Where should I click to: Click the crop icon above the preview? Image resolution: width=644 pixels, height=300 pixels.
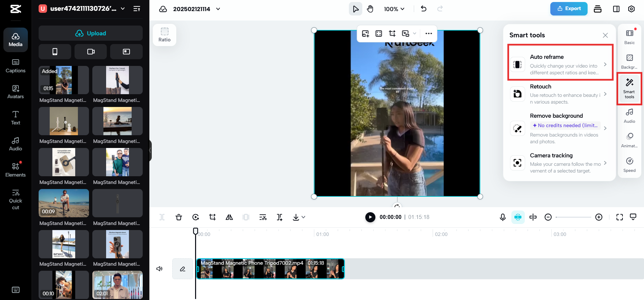pos(392,33)
